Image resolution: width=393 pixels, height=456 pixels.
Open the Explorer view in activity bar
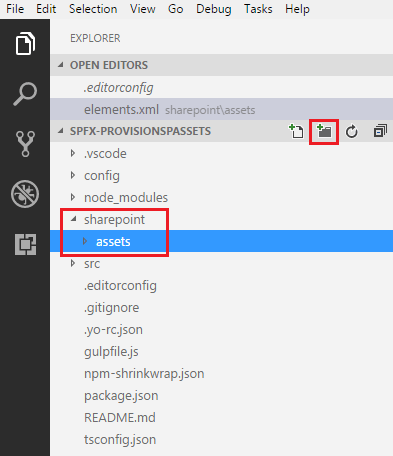coord(25,43)
